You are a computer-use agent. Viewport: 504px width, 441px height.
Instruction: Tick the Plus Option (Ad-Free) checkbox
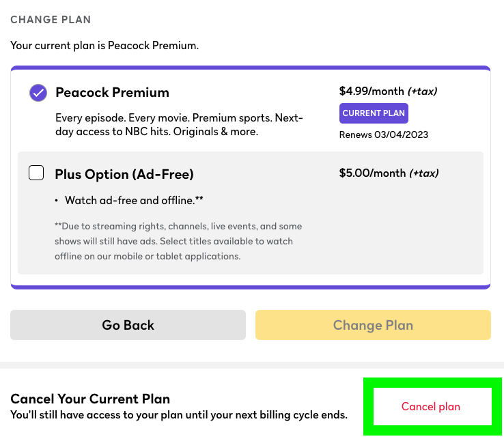36,173
